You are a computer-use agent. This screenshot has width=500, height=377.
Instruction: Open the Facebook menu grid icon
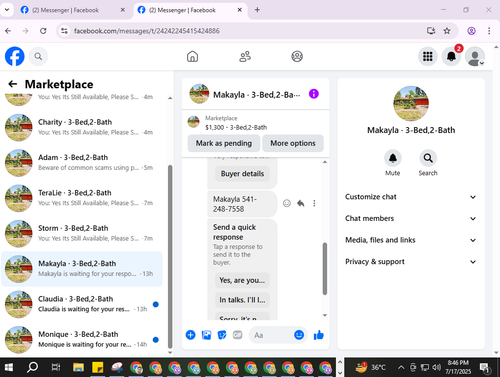(x=428, y=56)
